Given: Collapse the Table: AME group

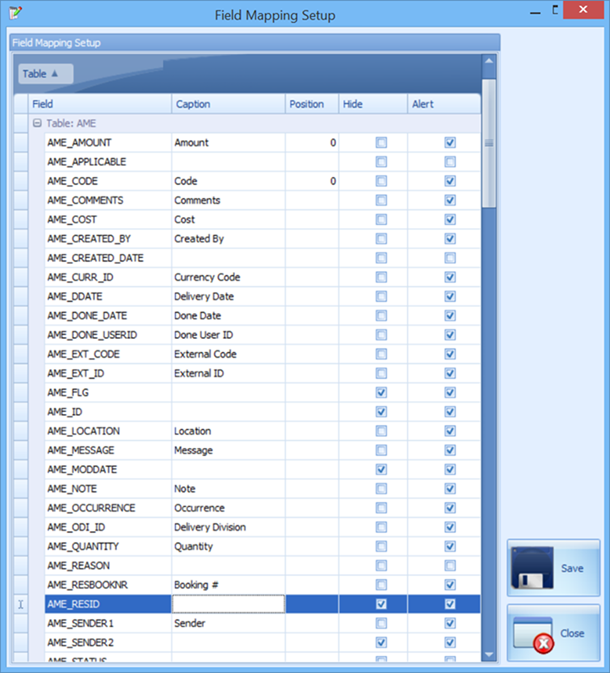Looking at the screenshot, I should [37, 123].
